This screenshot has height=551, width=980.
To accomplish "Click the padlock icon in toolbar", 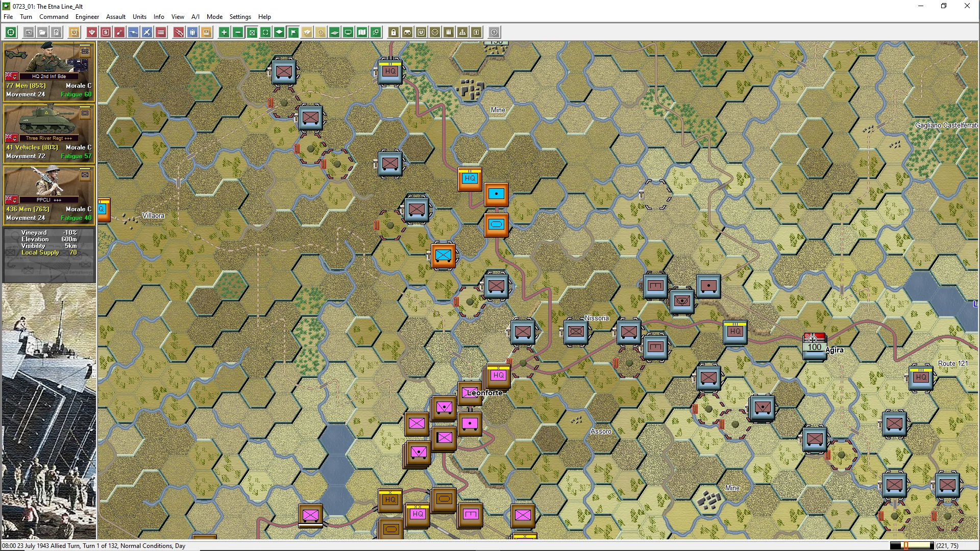I will point(394,32).
